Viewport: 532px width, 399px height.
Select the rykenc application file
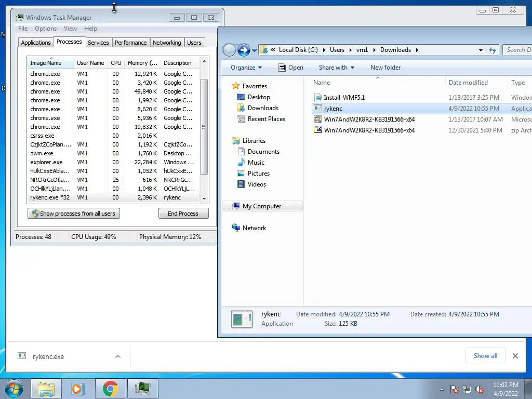(333, 109)
